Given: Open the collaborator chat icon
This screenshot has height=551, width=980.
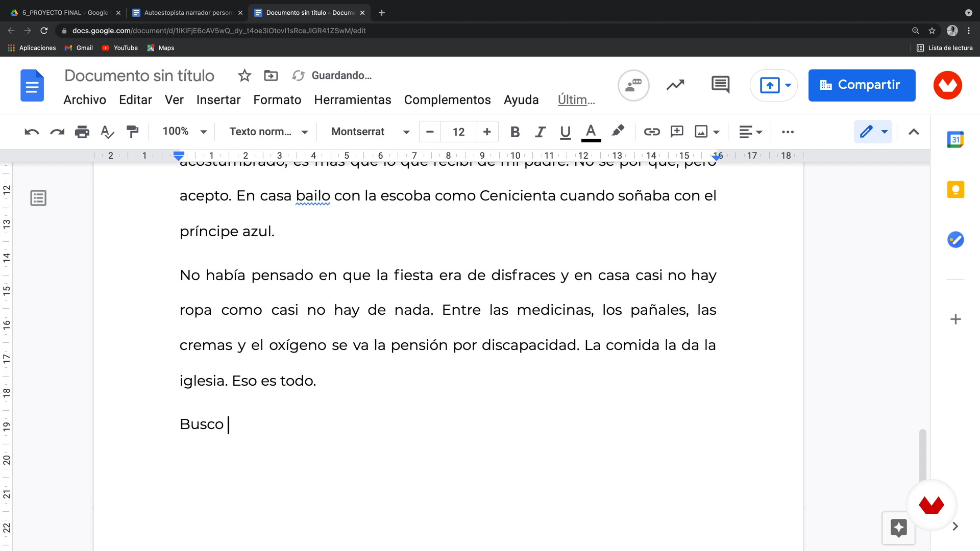Looking at the screenshot, I should [x=633, y=85].
